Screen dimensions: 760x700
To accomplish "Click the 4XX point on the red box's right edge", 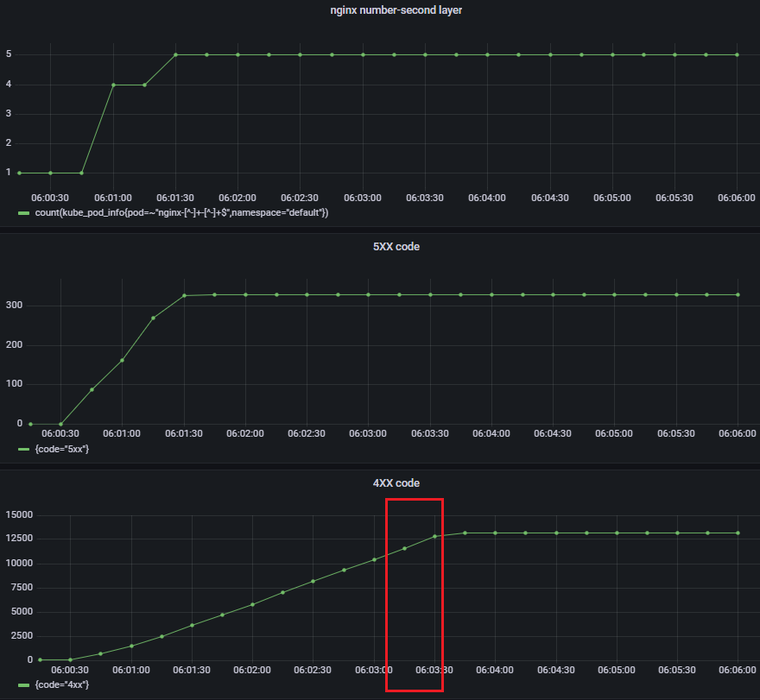I will click(435, 536).
